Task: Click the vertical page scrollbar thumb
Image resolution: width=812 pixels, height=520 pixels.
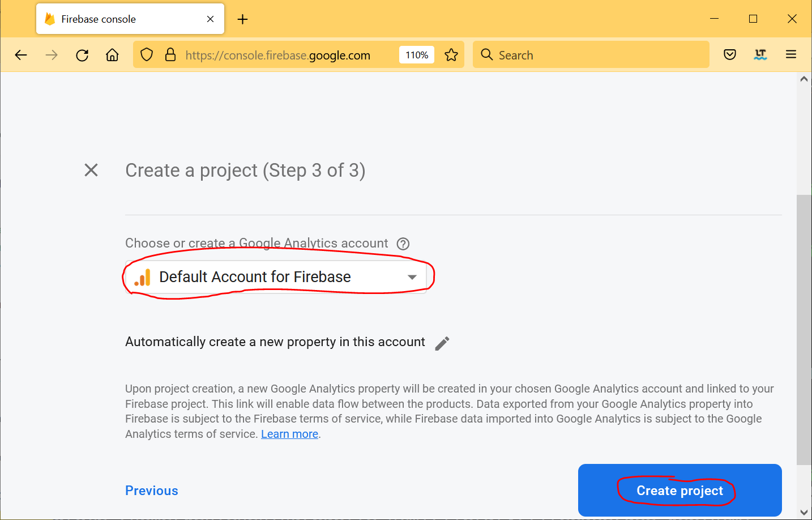Action: (x=804, y=329)
